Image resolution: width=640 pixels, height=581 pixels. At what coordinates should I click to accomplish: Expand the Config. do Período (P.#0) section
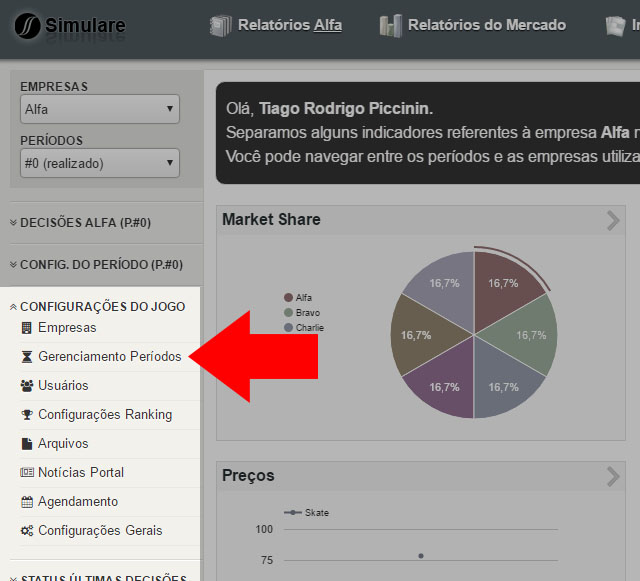(96, 265)
